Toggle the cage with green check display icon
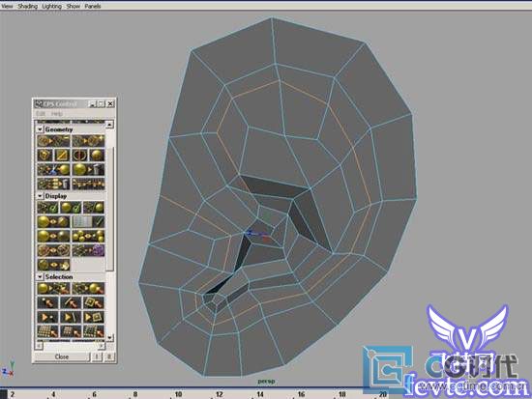This screenshot has height=399, width=532. (x=47, y=208)
